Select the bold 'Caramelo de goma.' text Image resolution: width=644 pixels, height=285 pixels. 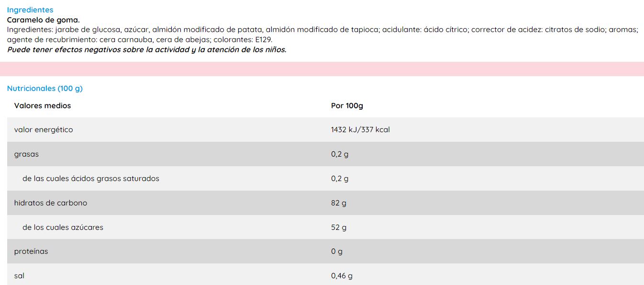tap(43, 20)
